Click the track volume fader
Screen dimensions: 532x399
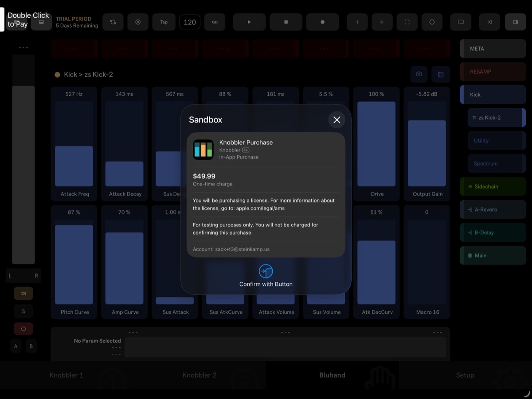click(23, 159)
